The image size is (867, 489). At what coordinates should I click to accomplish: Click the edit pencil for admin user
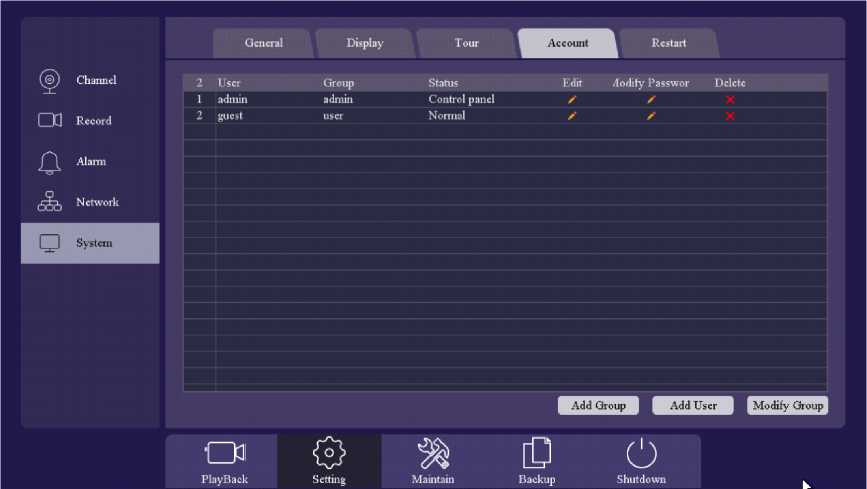(x=572, y=100)
